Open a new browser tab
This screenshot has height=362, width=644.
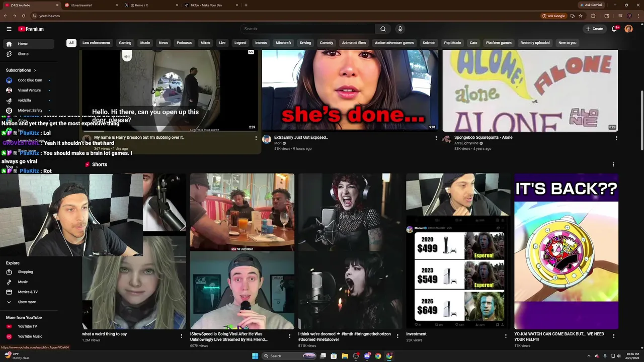pyautogui.click(x=246, y=5)
